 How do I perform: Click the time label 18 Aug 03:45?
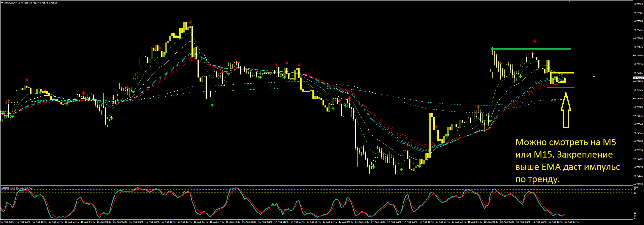point(491,222)
